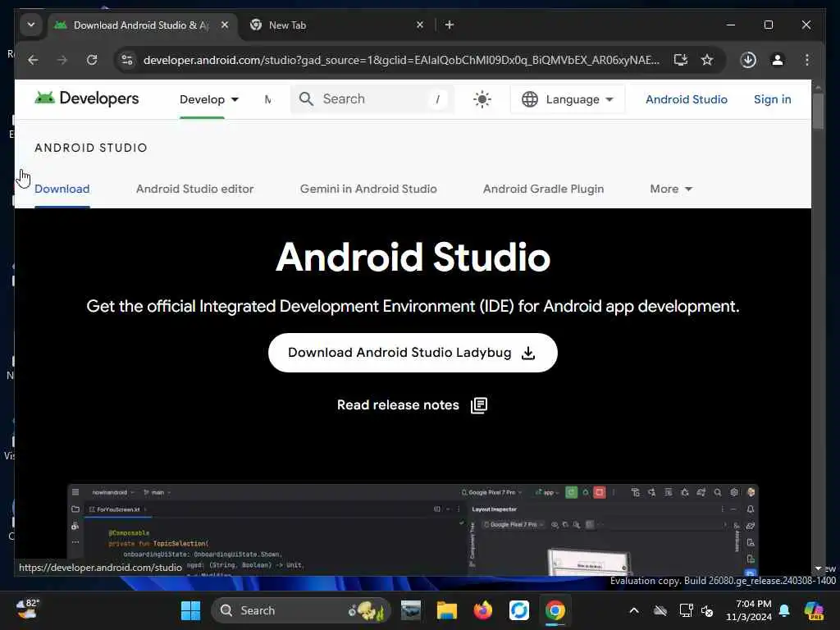Go back to the previous page
This screenshot has width=840, height=630.
(x=33, y=60)
